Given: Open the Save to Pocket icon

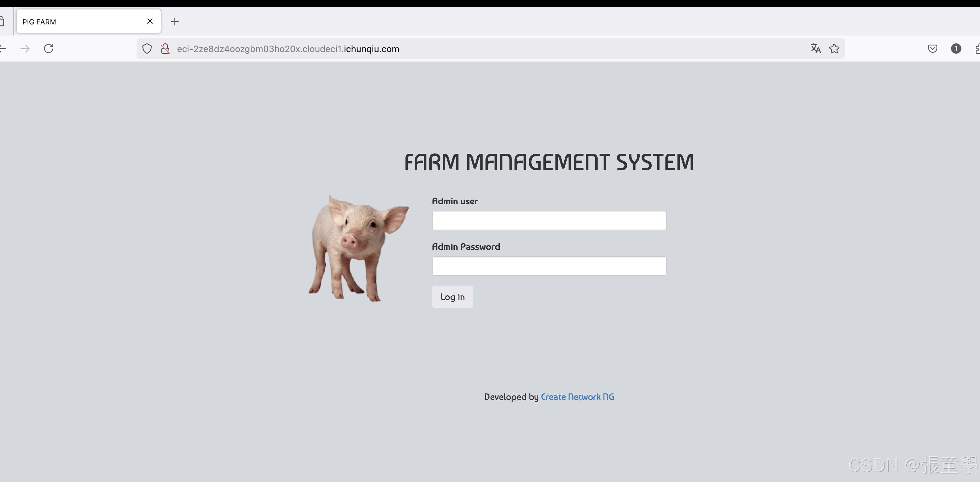Looking at the screenshot, I should coord(932,49).
